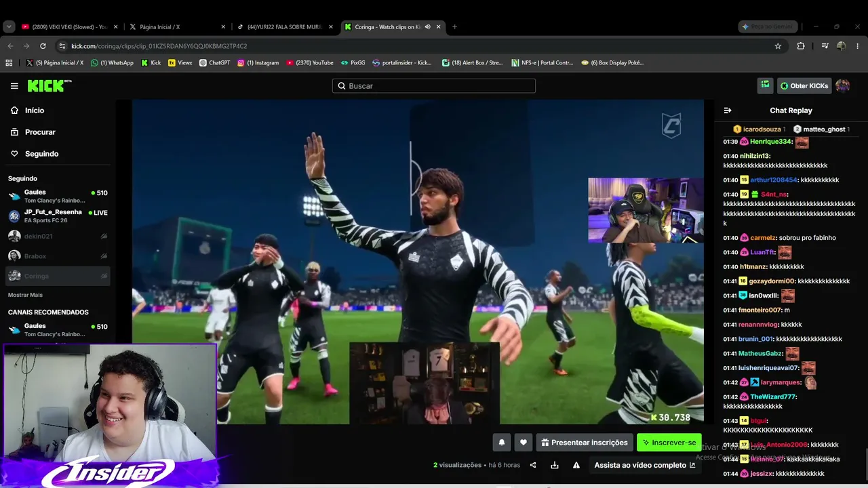Click username Henrique334 in chat

771,142
